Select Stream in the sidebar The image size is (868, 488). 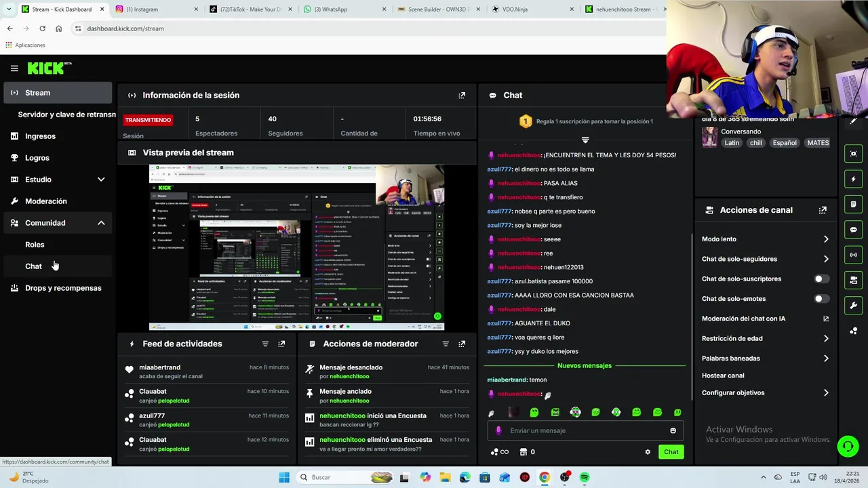(x=58, y=93)
